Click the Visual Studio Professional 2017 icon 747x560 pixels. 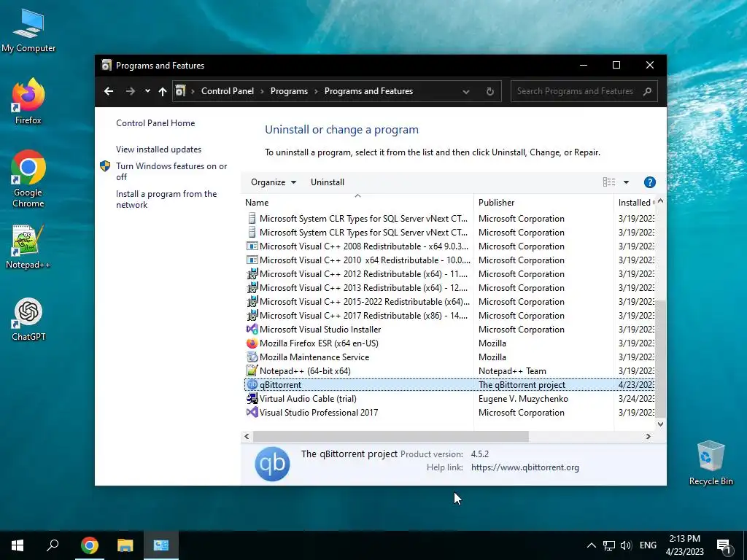(252, 413)
